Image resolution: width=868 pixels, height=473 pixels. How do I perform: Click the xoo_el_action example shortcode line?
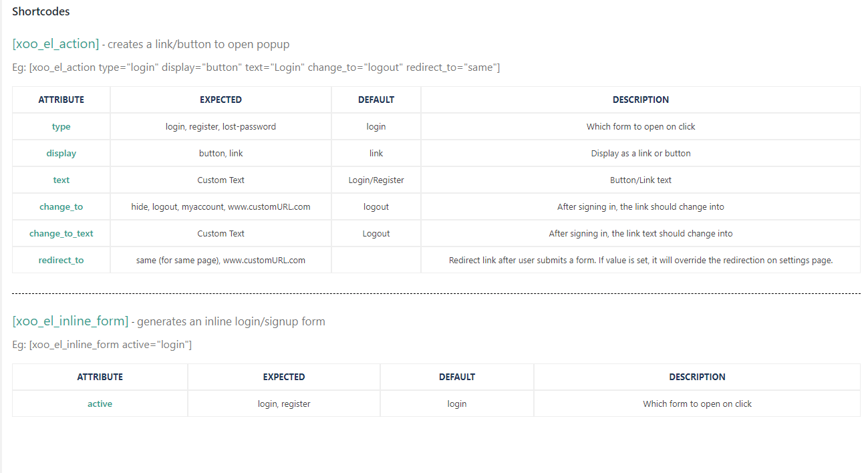tap(256, 67)
